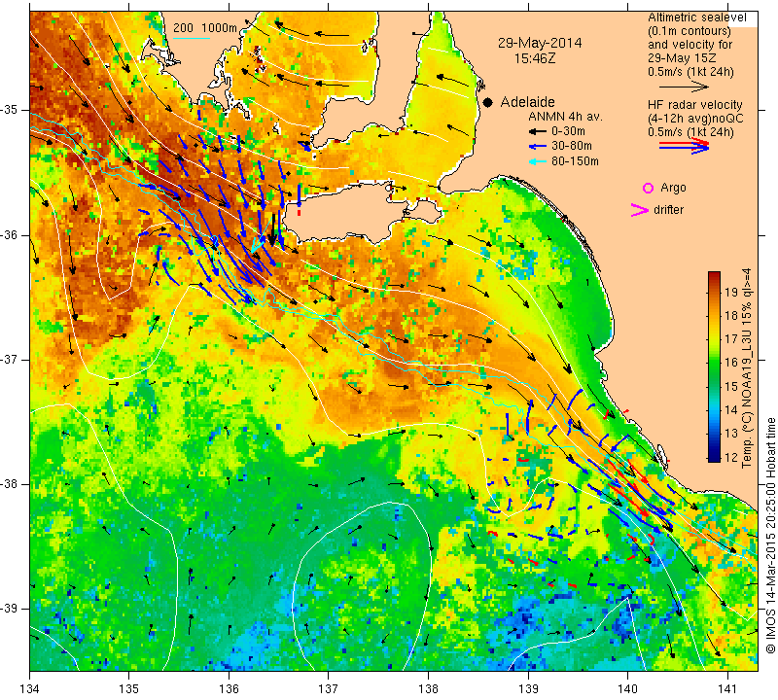778x700 pixels.
Task: Click the 'Altimetric sealevel' legend heading
Action: (x=696, y=17)
